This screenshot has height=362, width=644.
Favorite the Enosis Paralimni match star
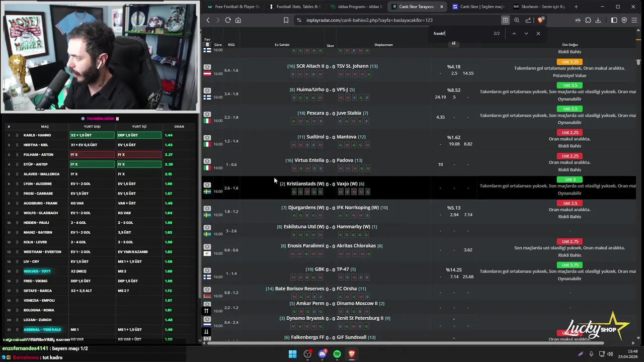click(x=207, y=246)
